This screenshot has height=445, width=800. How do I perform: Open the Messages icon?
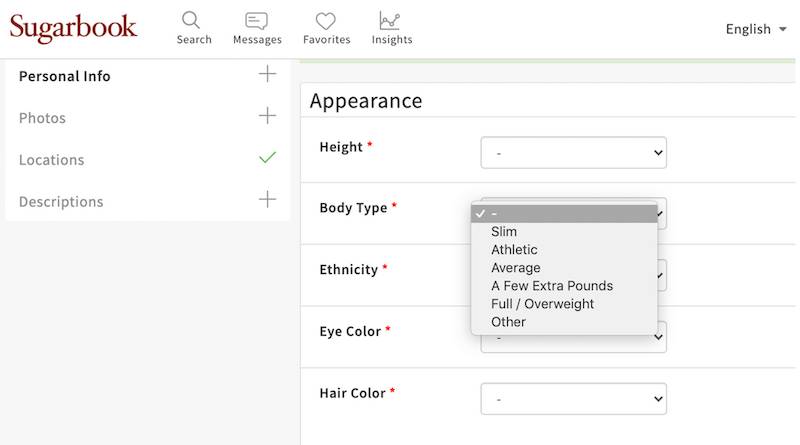tap(257, 21)
